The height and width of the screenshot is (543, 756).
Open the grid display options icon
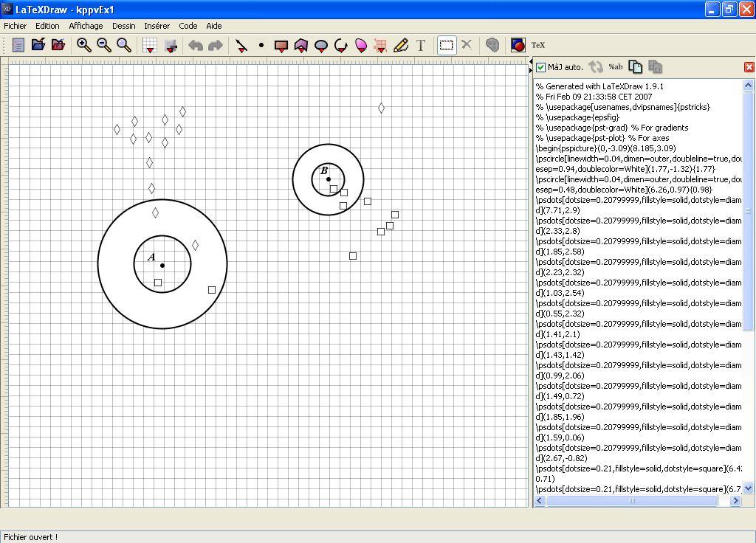tap(150, 45)
